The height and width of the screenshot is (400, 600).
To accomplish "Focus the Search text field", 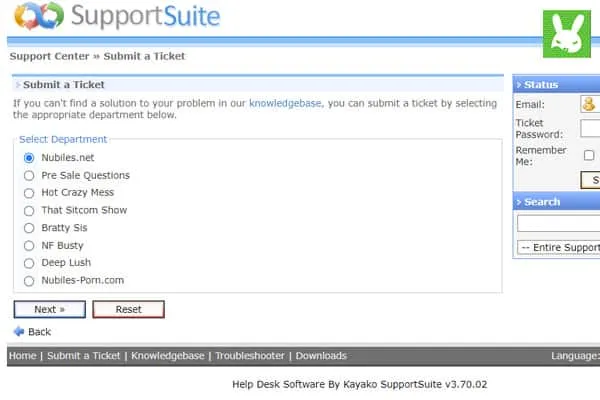I will pyautogui.click(x=559, y=223).
